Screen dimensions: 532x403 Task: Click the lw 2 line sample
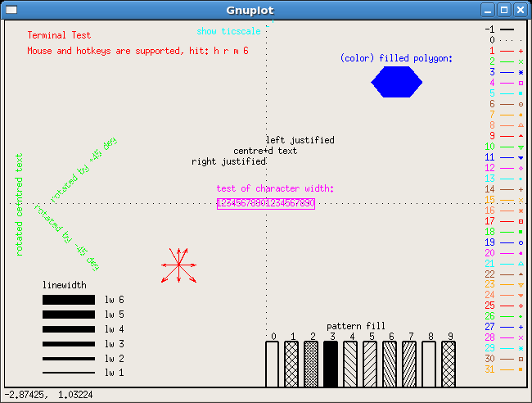(69, 359)
